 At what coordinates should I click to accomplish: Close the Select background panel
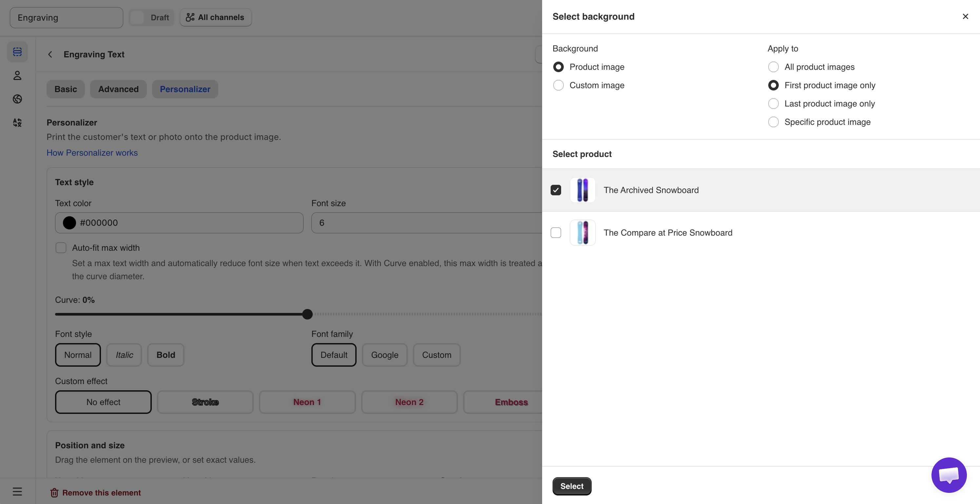[965, 16]
